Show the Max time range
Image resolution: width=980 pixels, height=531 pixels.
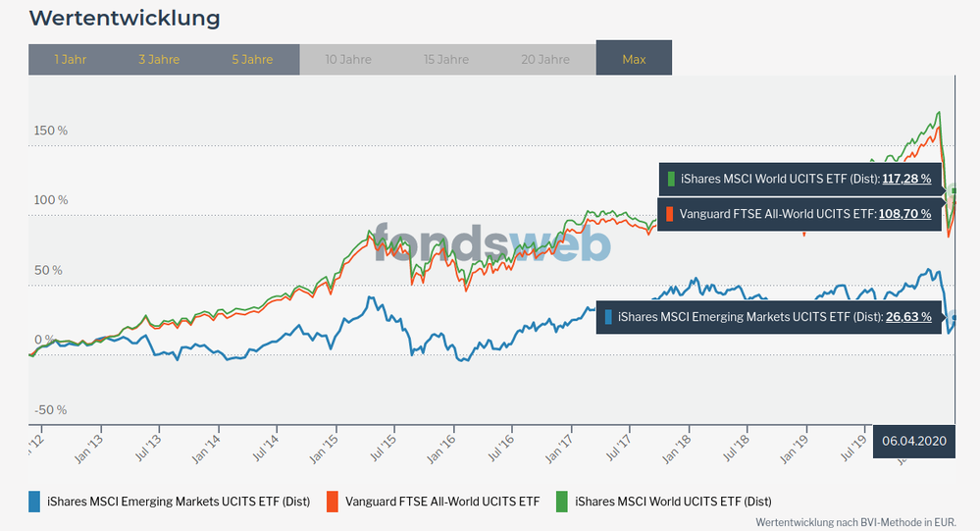634,59
